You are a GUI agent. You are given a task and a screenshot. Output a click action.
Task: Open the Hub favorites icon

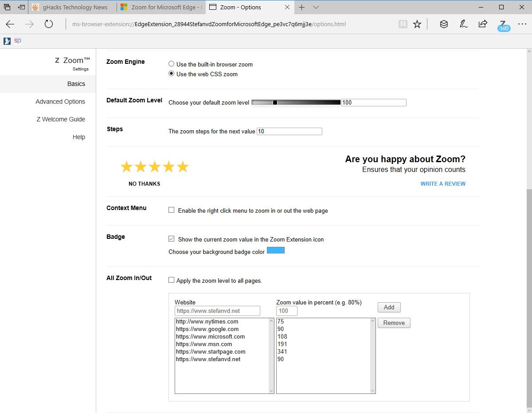coord(443,24)
